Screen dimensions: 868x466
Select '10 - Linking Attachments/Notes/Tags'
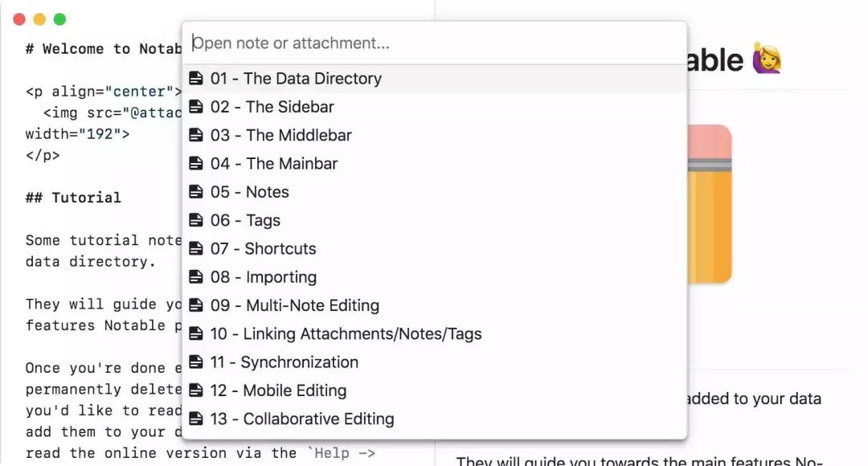pos(435,333)
